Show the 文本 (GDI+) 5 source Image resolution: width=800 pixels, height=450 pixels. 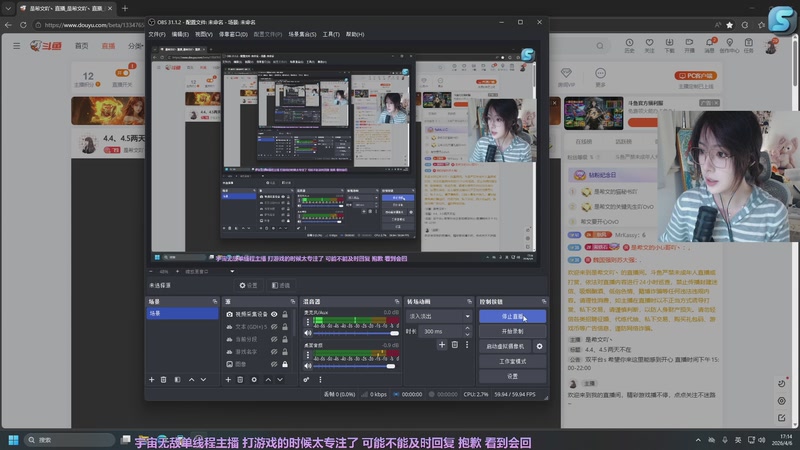click(x=274, y=327)
